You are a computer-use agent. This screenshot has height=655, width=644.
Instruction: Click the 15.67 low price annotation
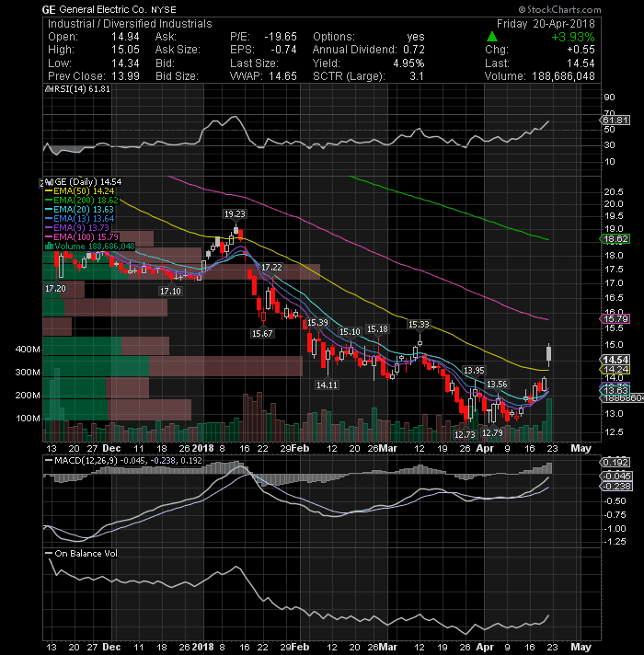click(262, 334)
